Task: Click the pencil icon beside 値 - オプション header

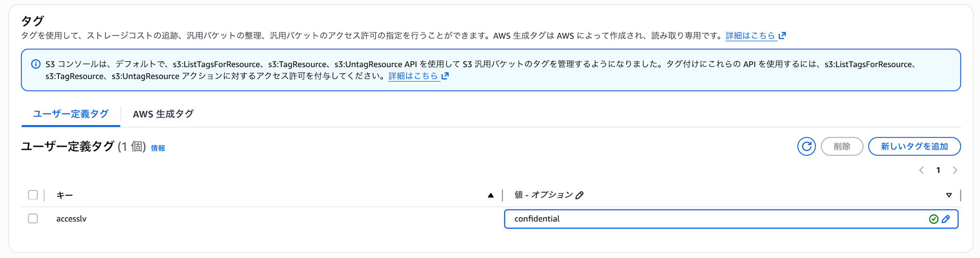Action: coord(580,195)
